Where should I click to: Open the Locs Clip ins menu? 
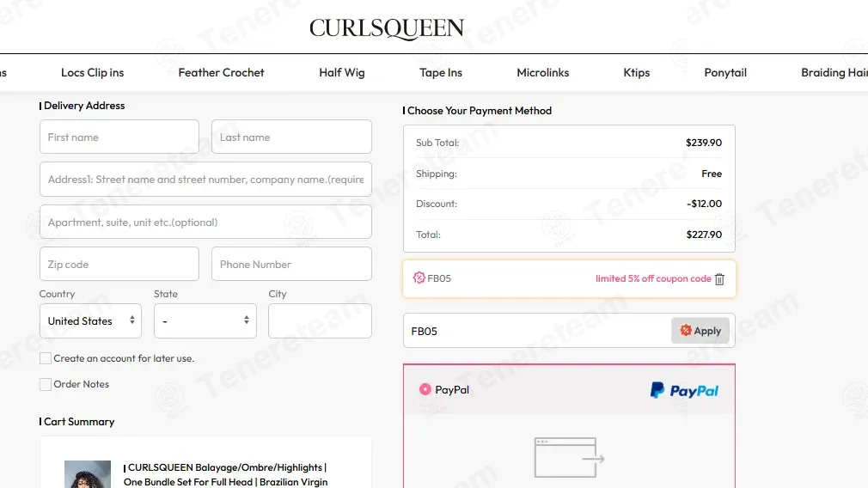point(93,72)
